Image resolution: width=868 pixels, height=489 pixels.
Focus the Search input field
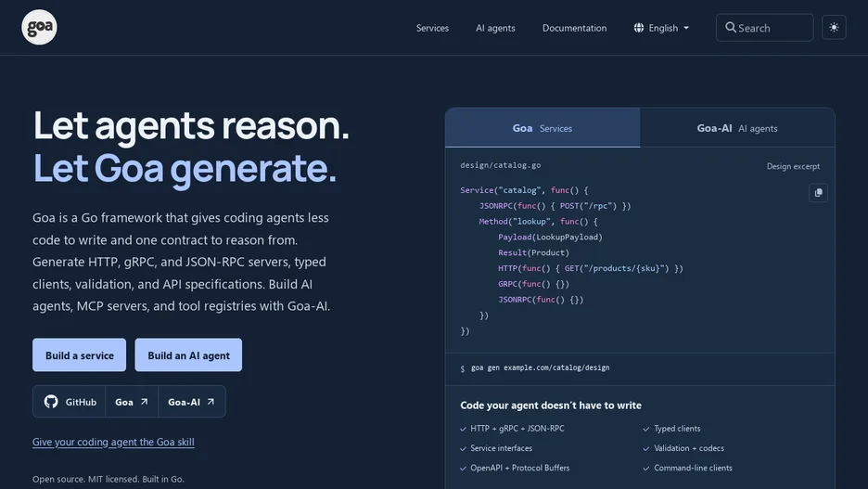[764, 28]
